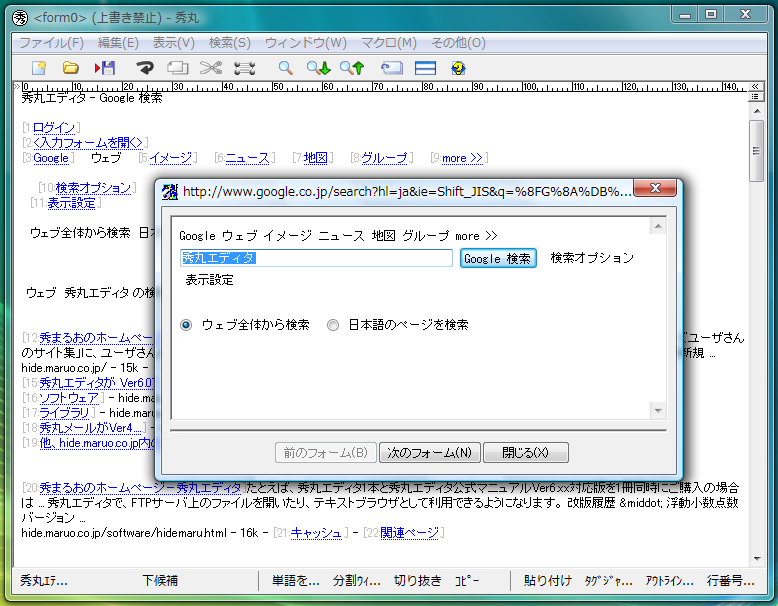This screenshot has width=778, height=606.
Task: Click ｱｳﾄﾗｲﾝ... in function key bar
Action: (x=669, y=581)
